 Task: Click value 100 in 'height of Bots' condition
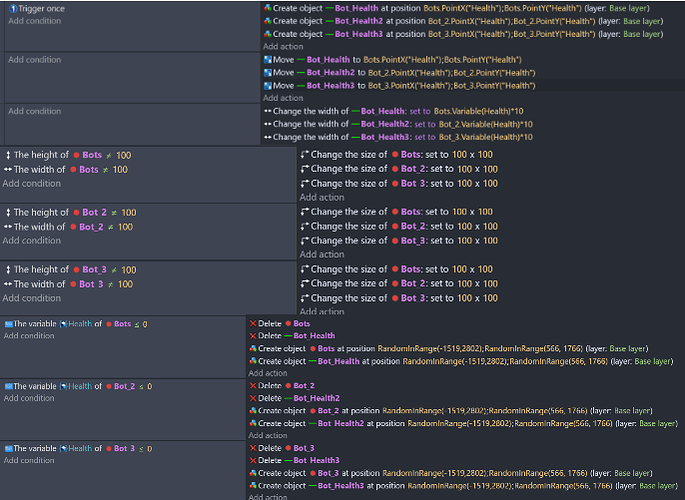(x=124, y=155)
